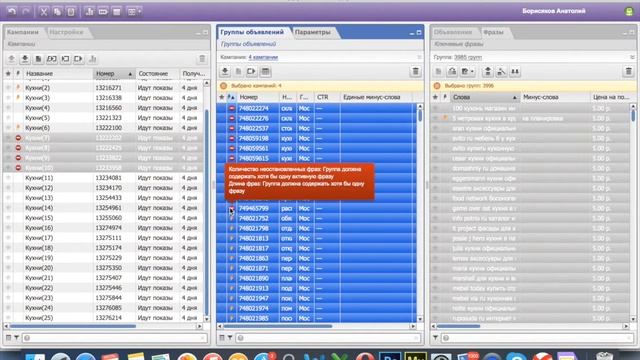
Task: Click download arrow icon in Группы объявлений toolbar
Action: click(x=225, y=71)
